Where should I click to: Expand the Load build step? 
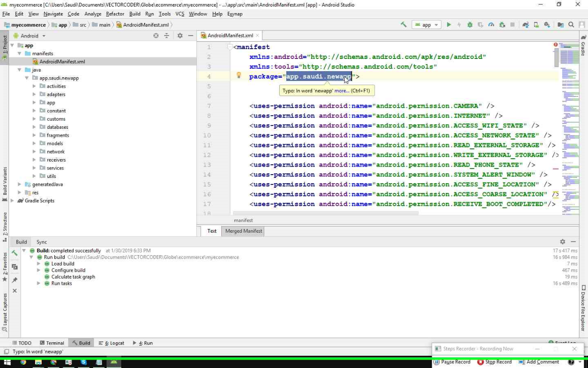(x=39, y=264)
